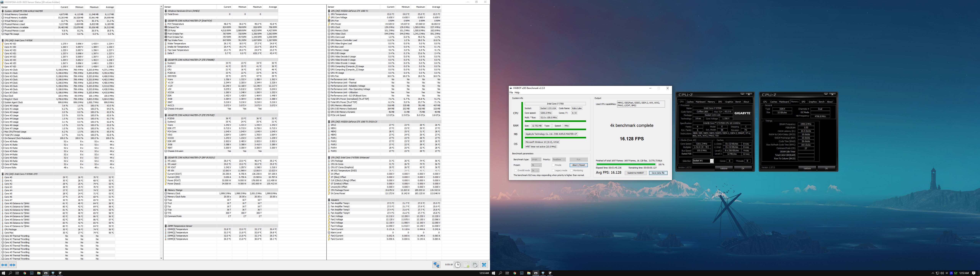Click the collapse columns arrows icon in HWiNFO

(13, 264)
